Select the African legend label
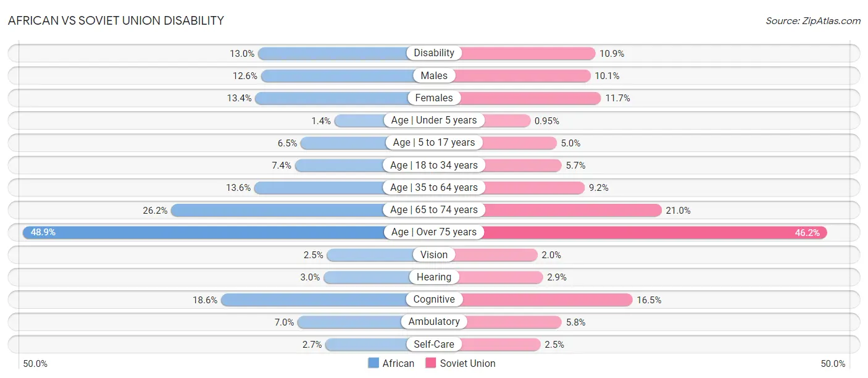Image resolution: width=868 pixels, height=378 pixels. tap(398, 363)
